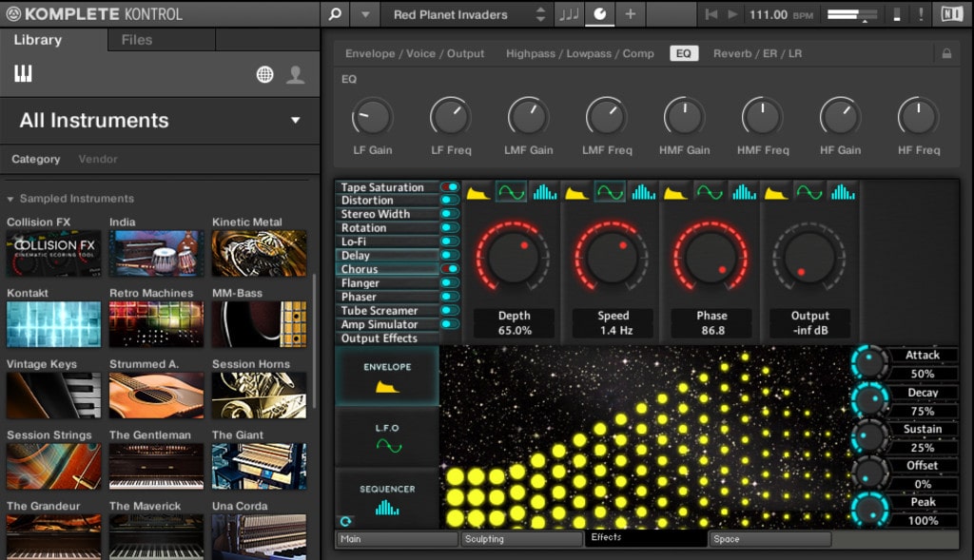Open the preset selector dropdown arrow next to search
This screenshot has height=560, width=974.
[364, 14]
